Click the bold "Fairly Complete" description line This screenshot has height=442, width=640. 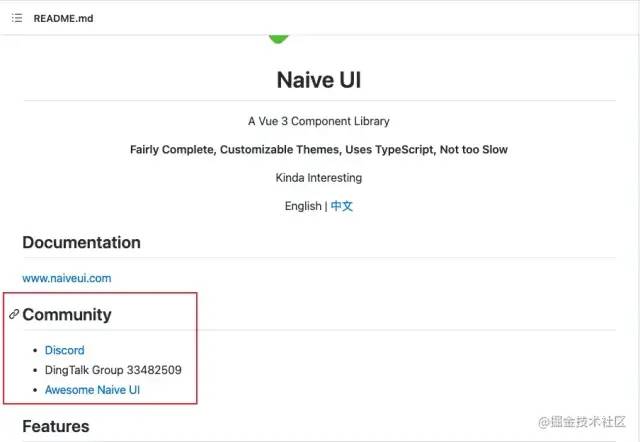319,150
